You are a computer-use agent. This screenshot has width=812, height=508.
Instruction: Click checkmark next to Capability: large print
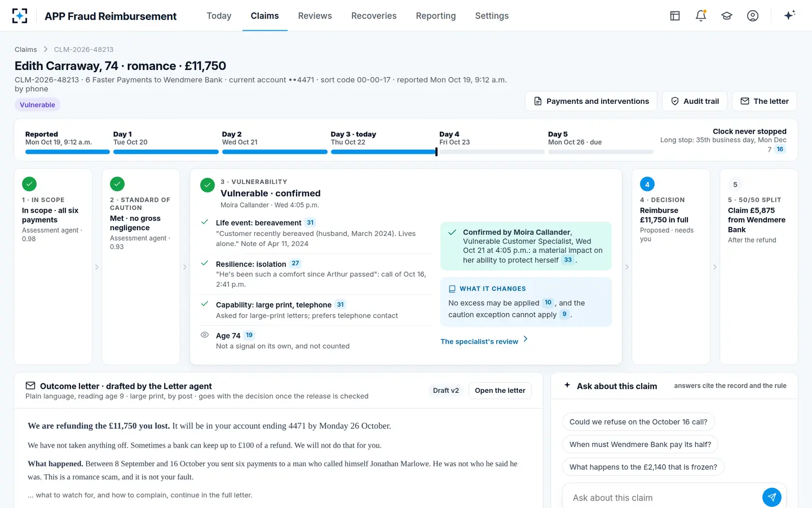pos(205,304)
